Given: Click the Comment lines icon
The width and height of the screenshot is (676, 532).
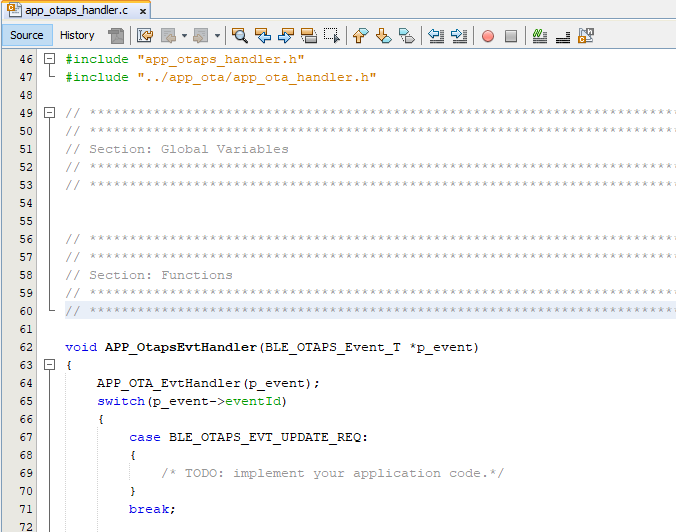Looking at the screenshot, I should pyautogui.click(x=539, y=35).
